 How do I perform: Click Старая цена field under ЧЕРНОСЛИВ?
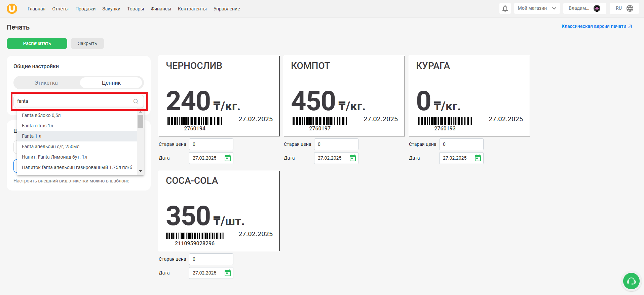coord(211,144)
